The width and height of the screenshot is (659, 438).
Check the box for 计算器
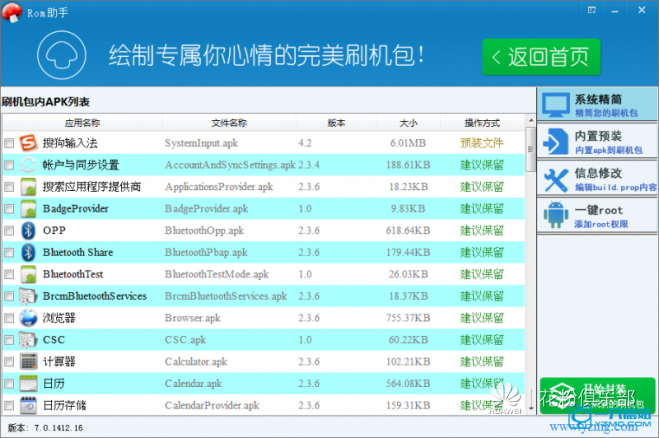(9, 362)
